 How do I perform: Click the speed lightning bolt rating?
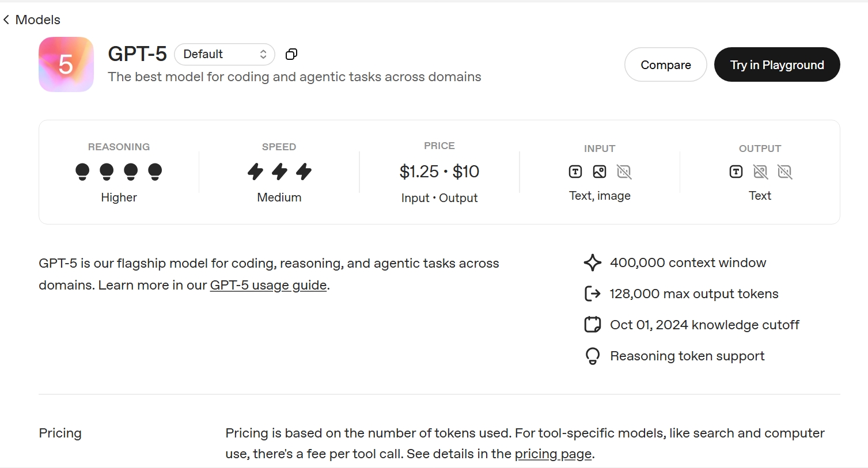pos(279,172)
